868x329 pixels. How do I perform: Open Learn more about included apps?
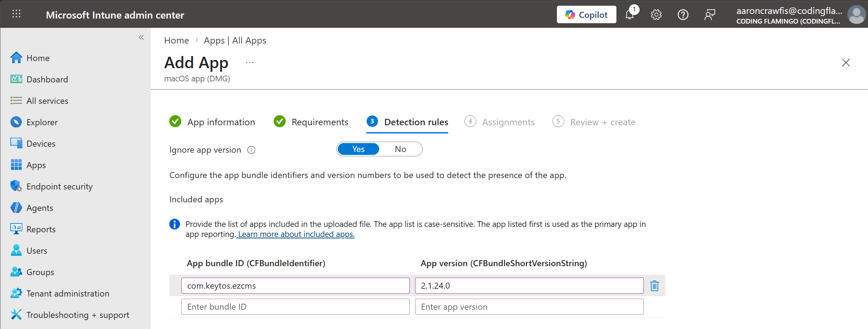tap(295, 234)
